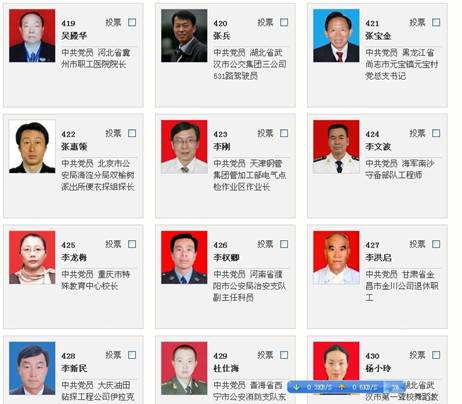The width and height of the screenshot is (462, 404).
Task: Click the photo of candidate 422
Action: (32, 147)
